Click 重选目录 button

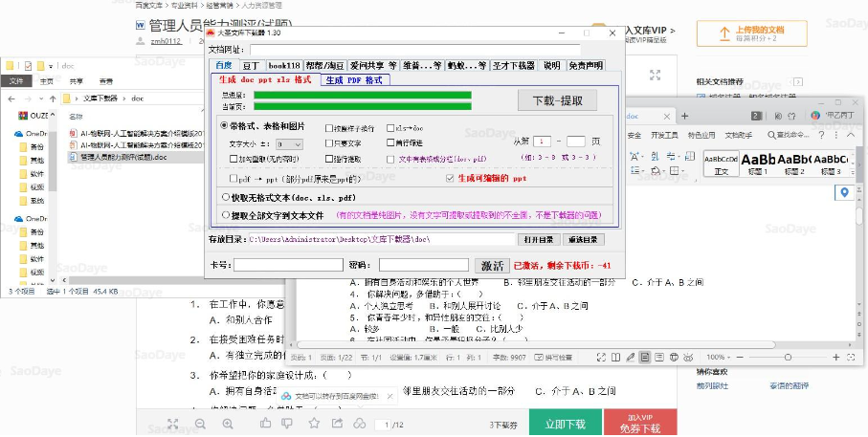[x=584, y=239]
